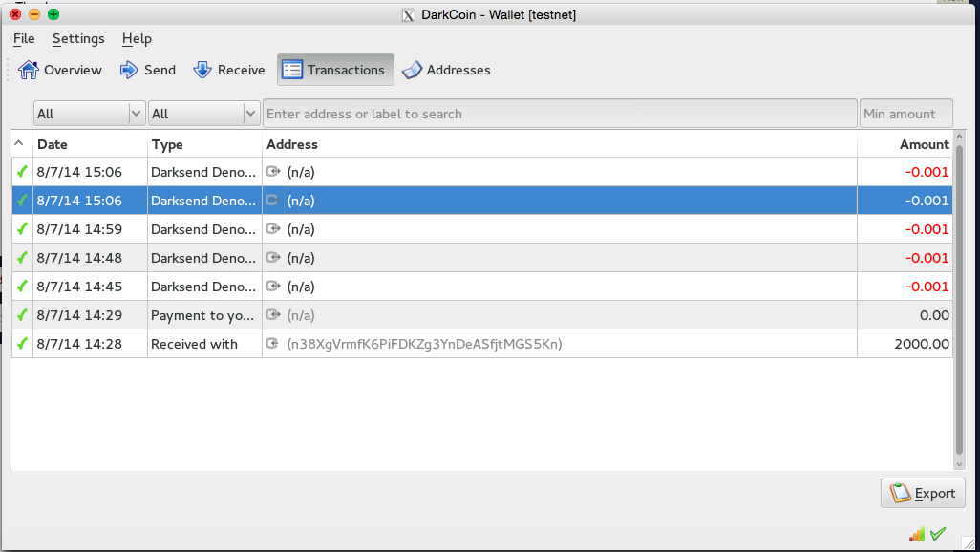Select the 0.00 amount cell

(x=905, y=315)
